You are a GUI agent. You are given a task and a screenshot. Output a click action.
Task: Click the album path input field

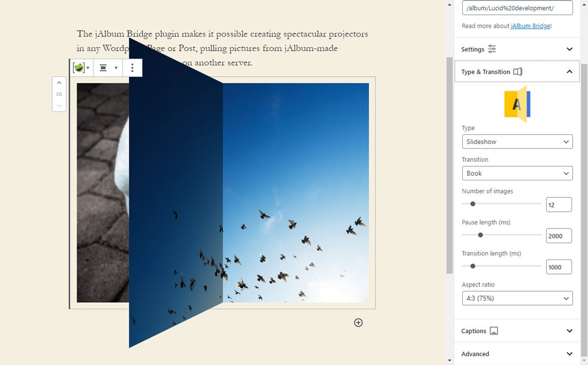point(517,8)
